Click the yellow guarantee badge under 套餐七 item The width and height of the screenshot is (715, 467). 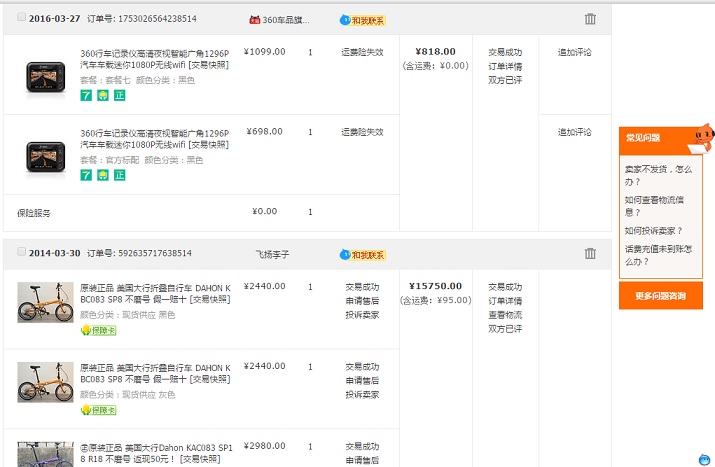coord(103,95)
